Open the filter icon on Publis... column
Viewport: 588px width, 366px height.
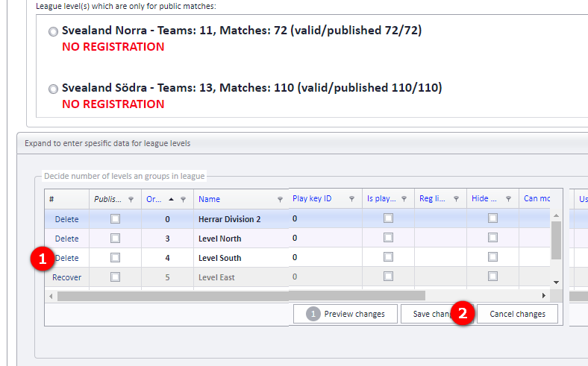coord(131,199)
